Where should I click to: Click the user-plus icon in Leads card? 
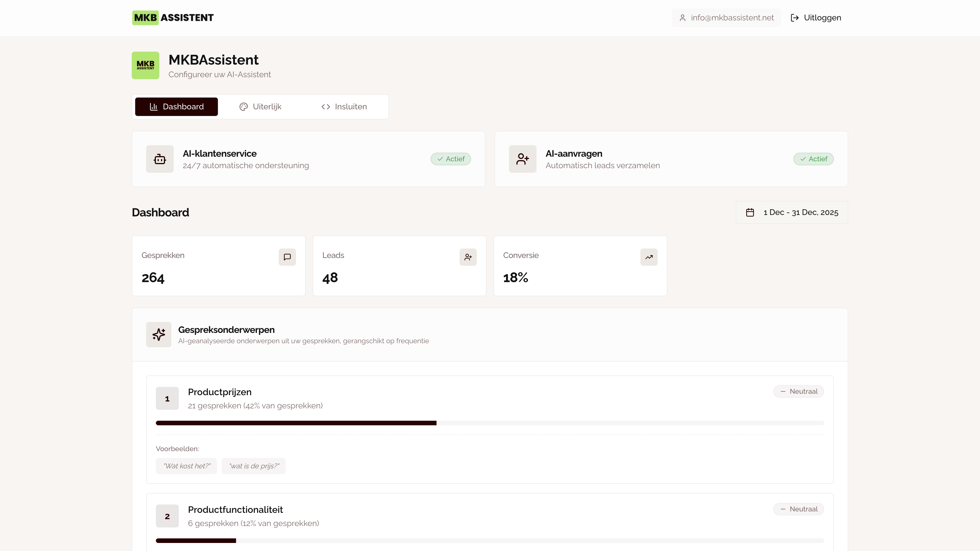468,257
